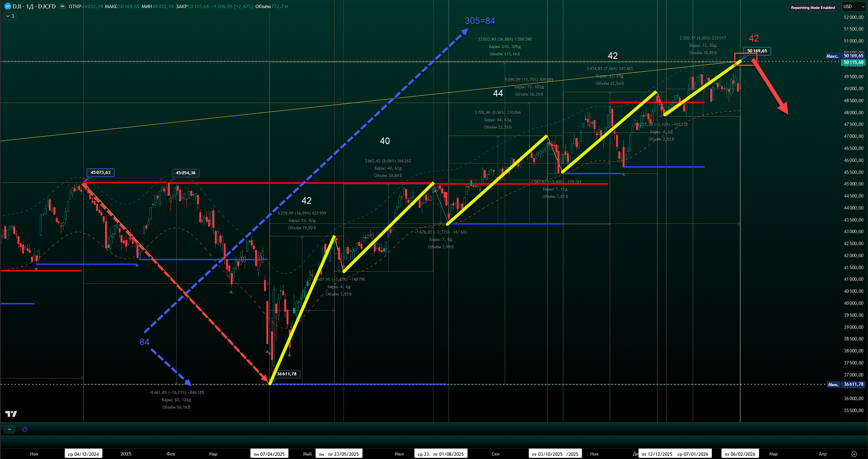
Task: Collapse the indicator legend showing 3
Action: pyautogui.click(x=10, y=16)
